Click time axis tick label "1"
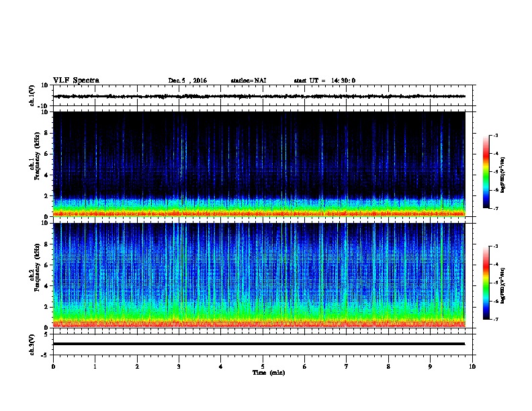 point(95,367)
